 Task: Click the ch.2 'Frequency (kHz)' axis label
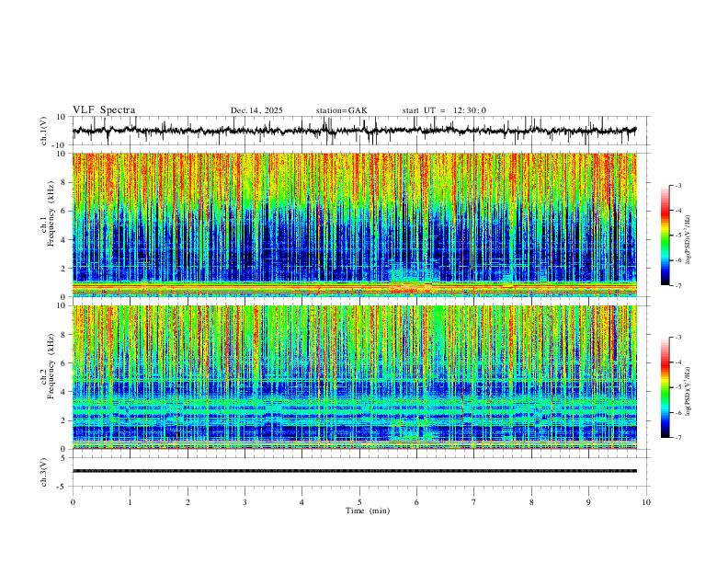[x=51, y=366]
